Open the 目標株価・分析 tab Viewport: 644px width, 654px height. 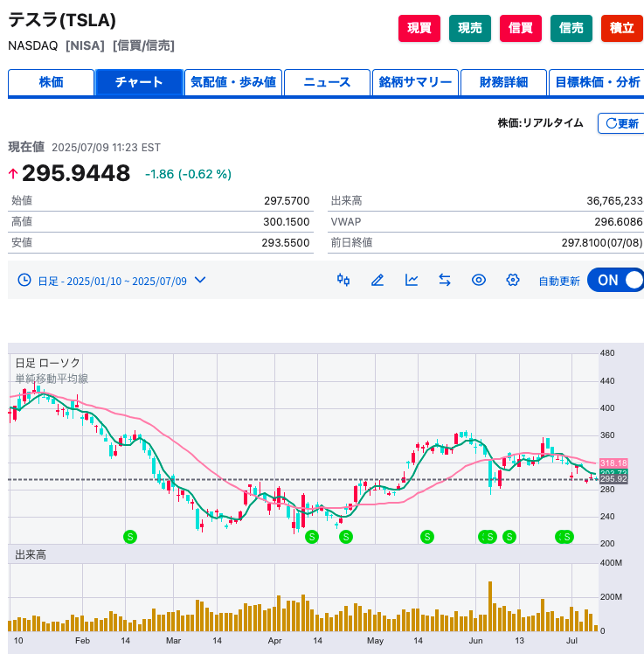pyautogui.click(x=597, y=82)
